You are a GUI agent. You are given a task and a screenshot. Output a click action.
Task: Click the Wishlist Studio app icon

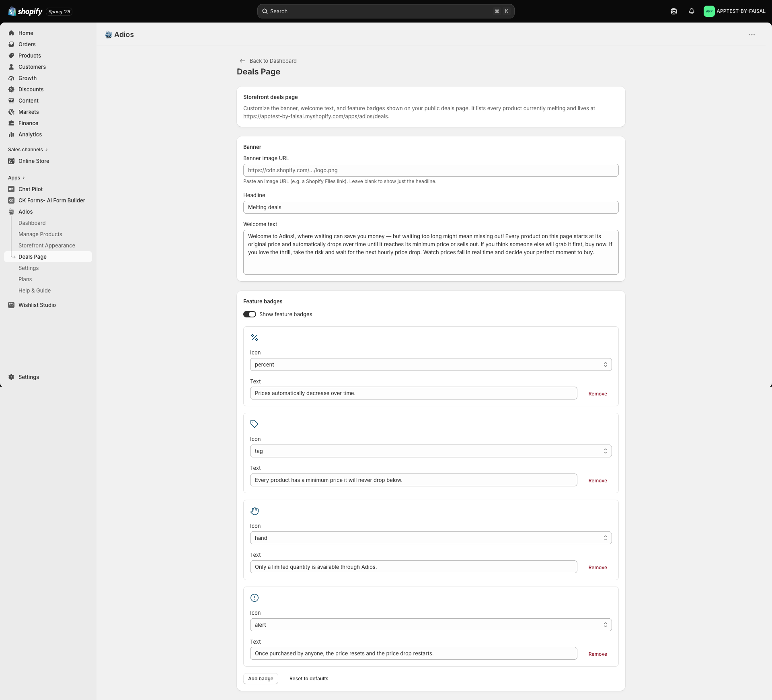(x=11, y=305)
